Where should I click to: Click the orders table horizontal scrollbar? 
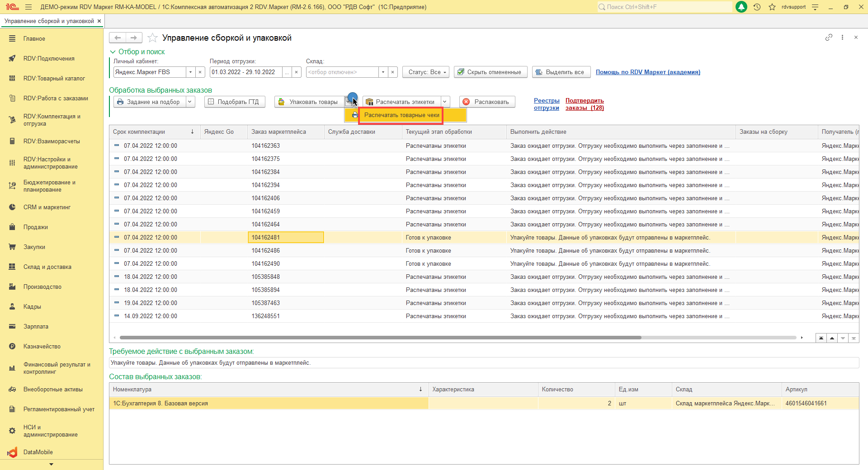380,338
